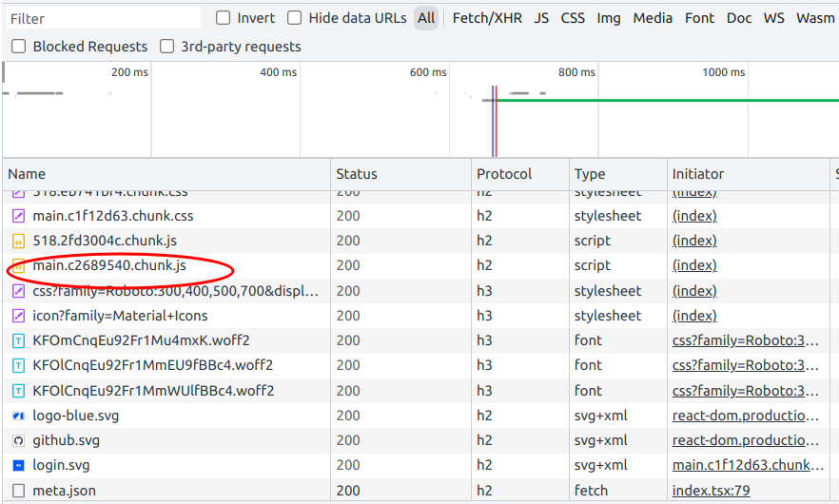Open the main.c1f12d63.chunk initiator link for login.svg

click(745, 466)
